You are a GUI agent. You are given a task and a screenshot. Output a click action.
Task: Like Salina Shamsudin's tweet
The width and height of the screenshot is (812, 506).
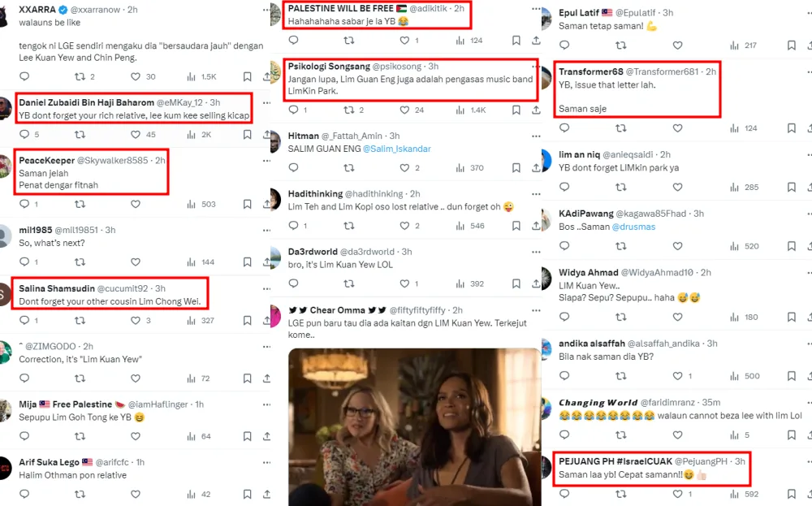pyautogui.click(x=136, y=321)
